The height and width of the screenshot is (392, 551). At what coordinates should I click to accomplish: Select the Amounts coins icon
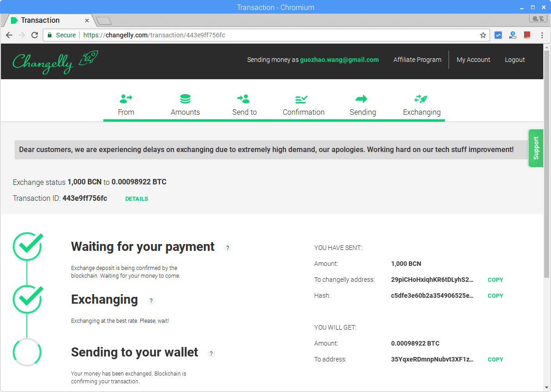coord(185,98)
